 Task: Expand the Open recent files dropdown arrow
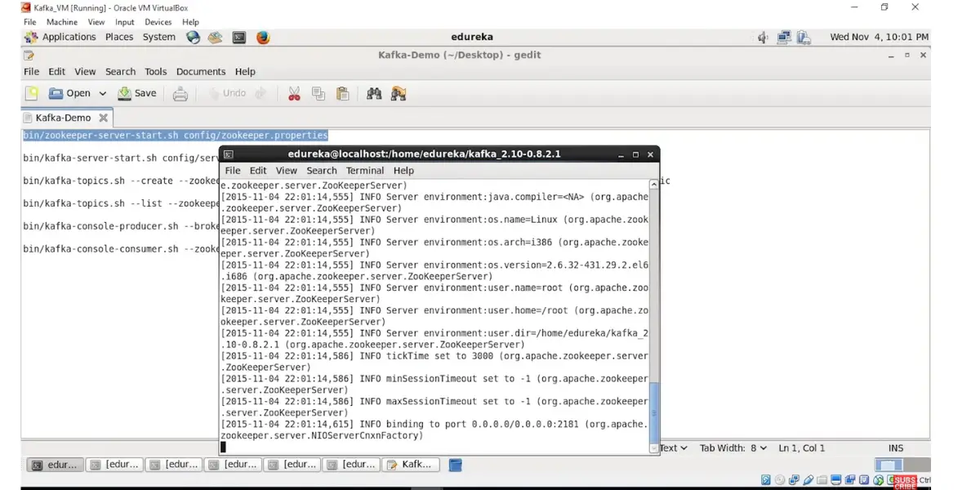click(x=103, y=94)
